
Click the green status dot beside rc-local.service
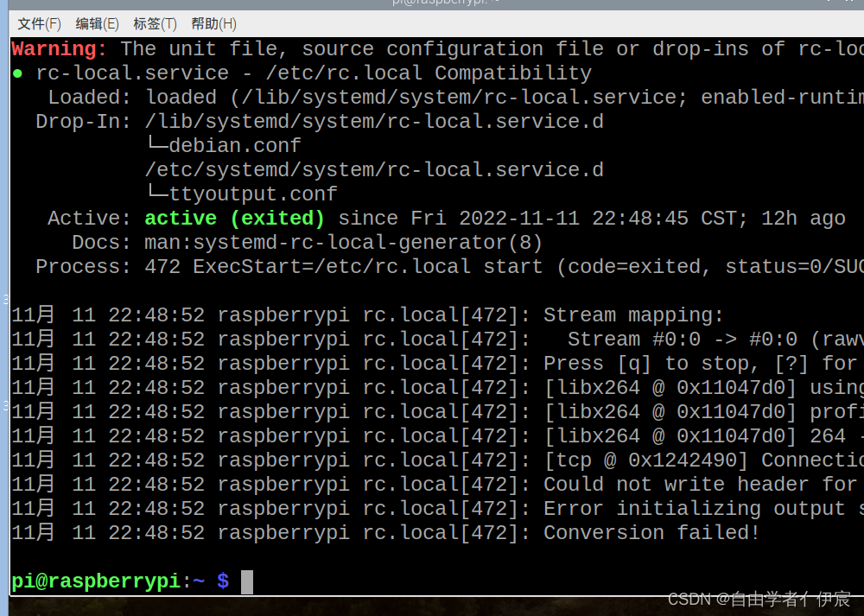[x=17, y=73]
